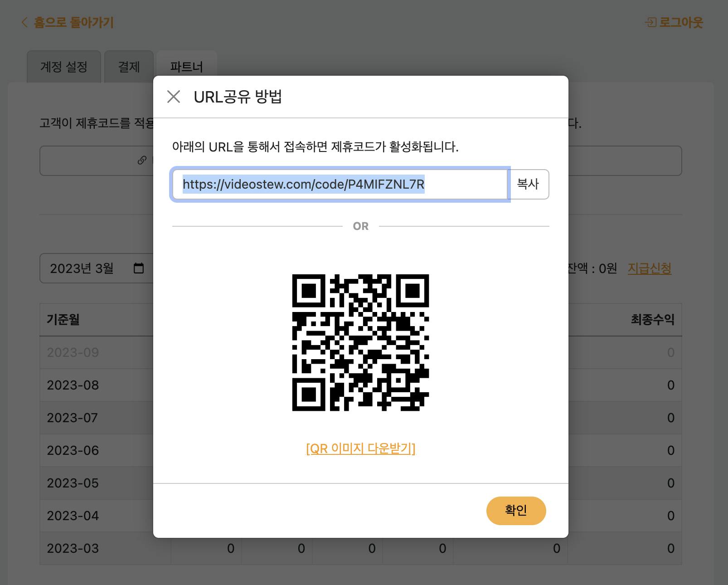Go back via 홈으로 돌아가기 link
Image resolution: width=728 pixels, height=585 pixels.
(x=73, y=22)
